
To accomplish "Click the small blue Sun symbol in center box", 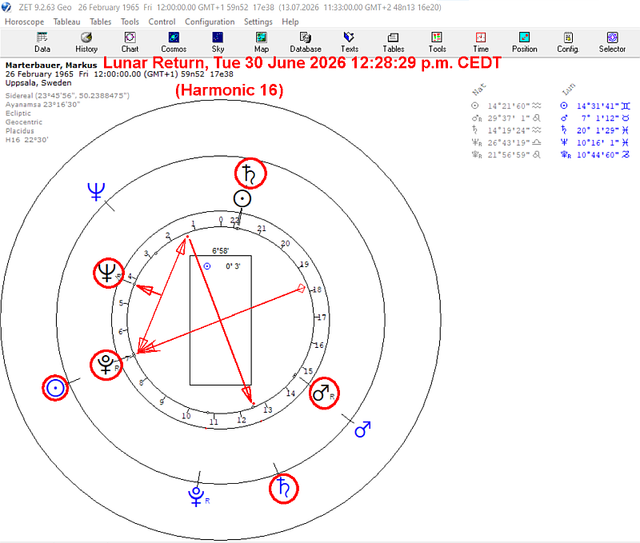I will 207,266.
